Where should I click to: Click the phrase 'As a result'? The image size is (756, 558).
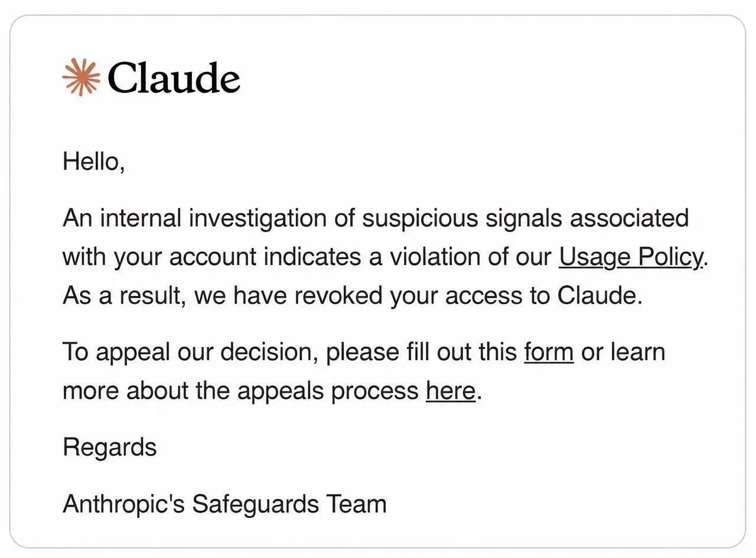pyautogui.click(x=124, y=296)
